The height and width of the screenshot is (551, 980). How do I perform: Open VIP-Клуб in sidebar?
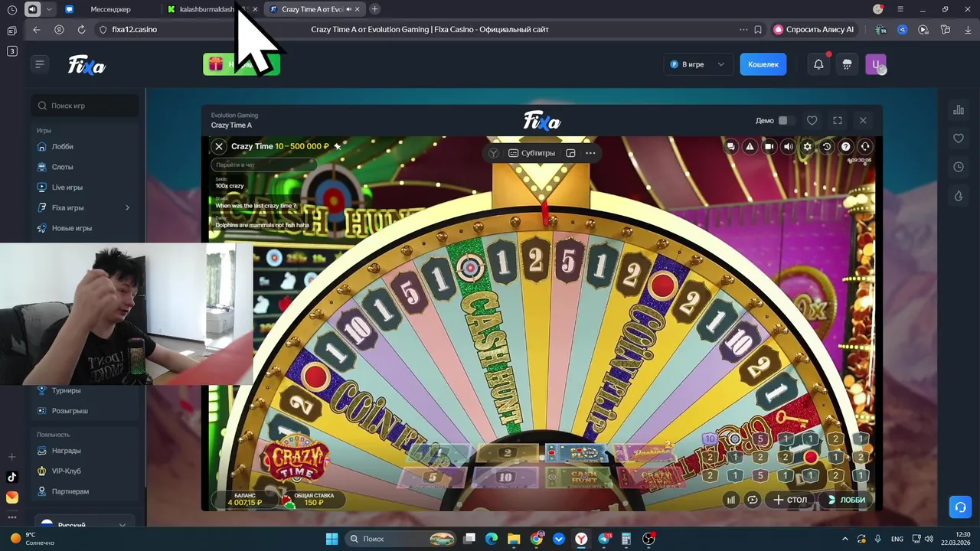coord(66,471)
